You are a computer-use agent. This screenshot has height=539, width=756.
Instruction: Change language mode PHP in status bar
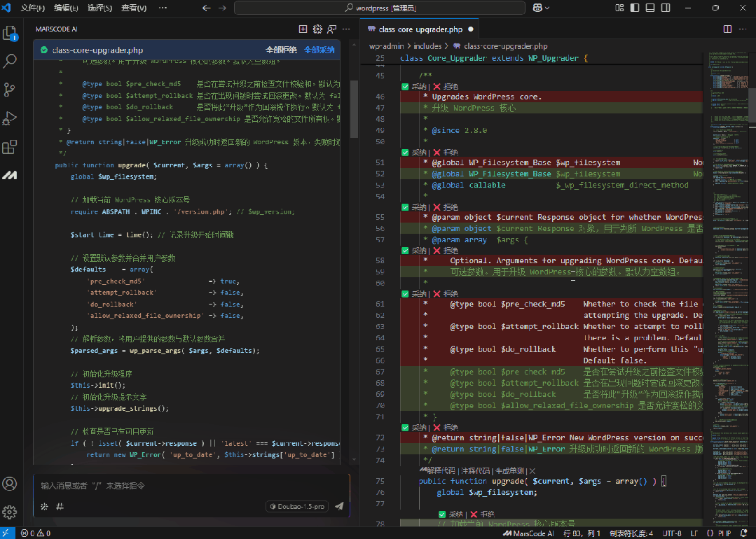click(724, 533)
